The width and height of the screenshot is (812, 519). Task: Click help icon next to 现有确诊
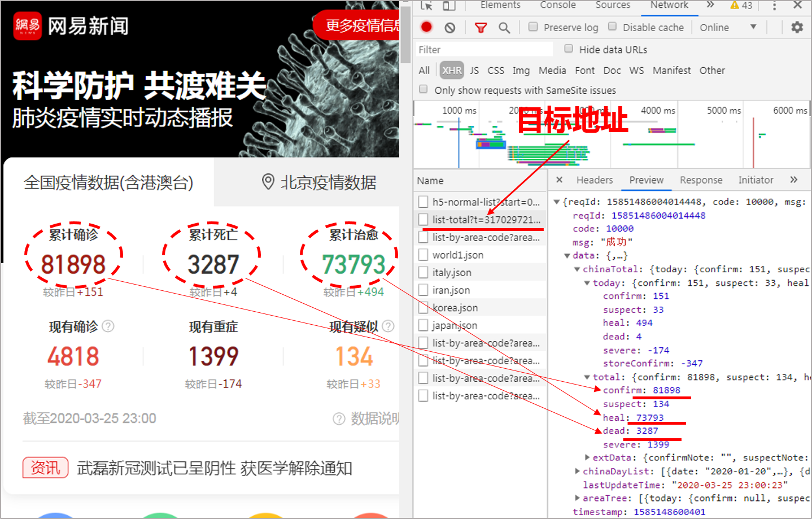[108, 326]
